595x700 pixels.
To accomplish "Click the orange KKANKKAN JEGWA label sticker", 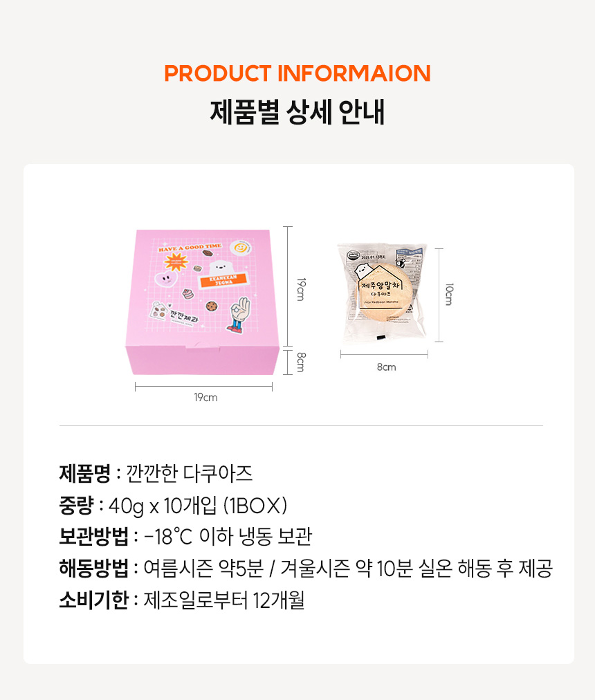I will click(223, 280).
